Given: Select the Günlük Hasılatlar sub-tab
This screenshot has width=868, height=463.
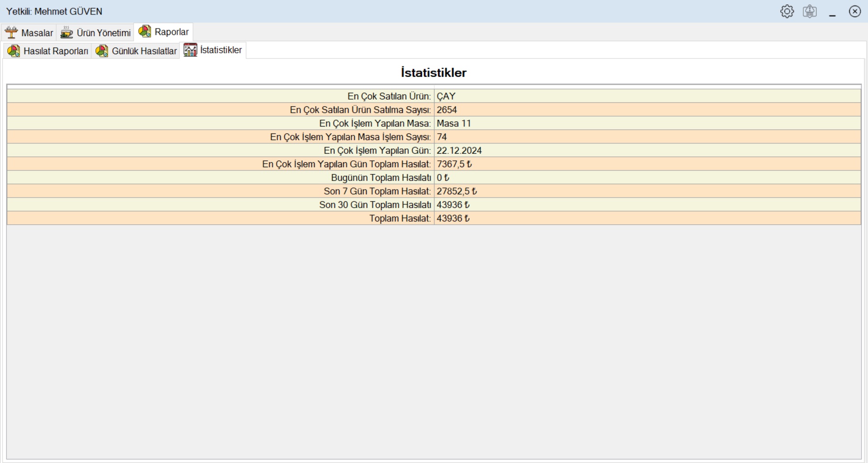Looking at the screenshot, I should tap(144, 51).
